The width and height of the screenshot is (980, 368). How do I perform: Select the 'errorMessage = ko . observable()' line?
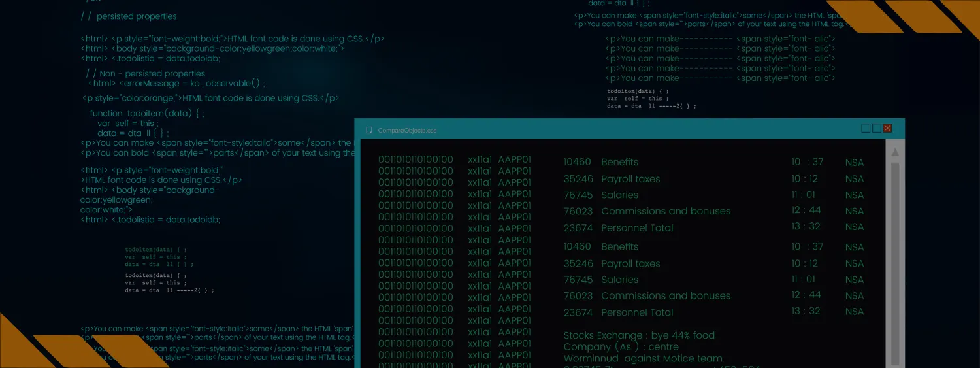click(x=176, y=84)
